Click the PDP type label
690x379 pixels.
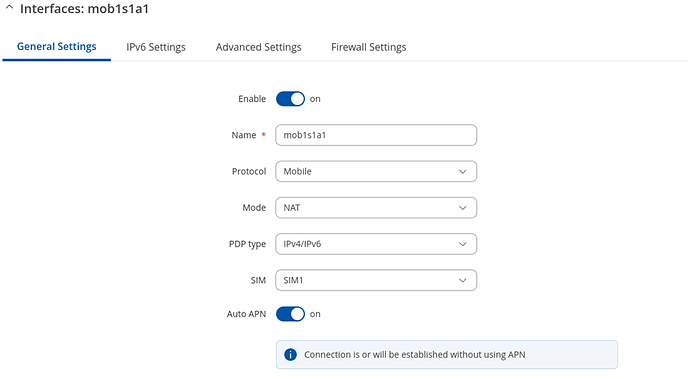(247, 244)
